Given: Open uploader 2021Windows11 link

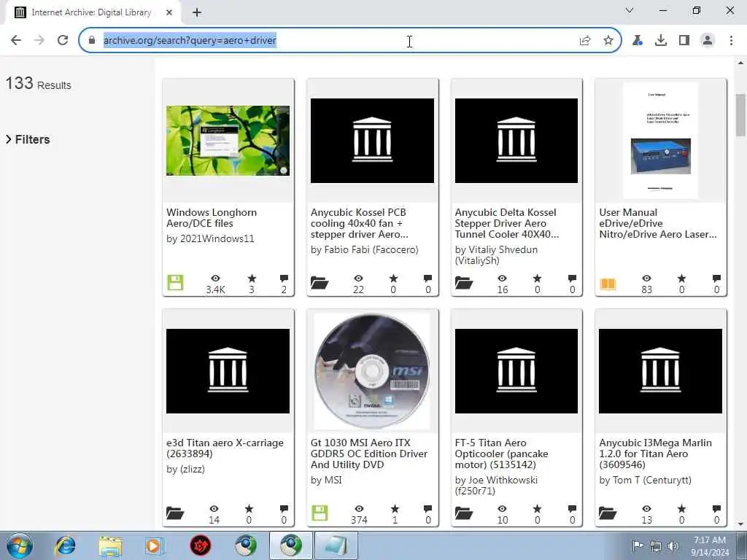Looking at the screenshot, I should [x=217, y=239].
